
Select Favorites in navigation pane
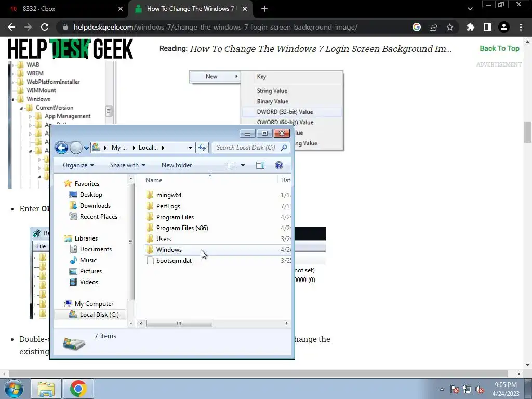[x=82, y=183]
